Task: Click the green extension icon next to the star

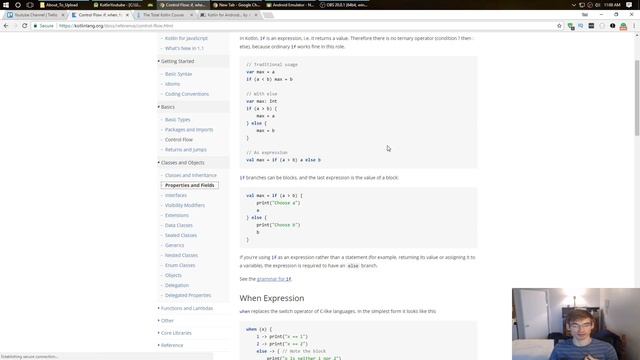Action: (x=571, y=26)
